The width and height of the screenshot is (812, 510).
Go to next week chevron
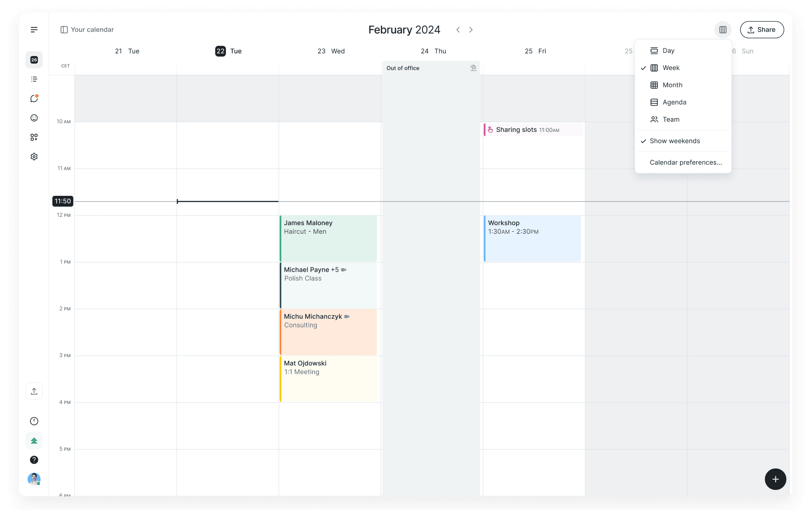(x=471, y=30)
